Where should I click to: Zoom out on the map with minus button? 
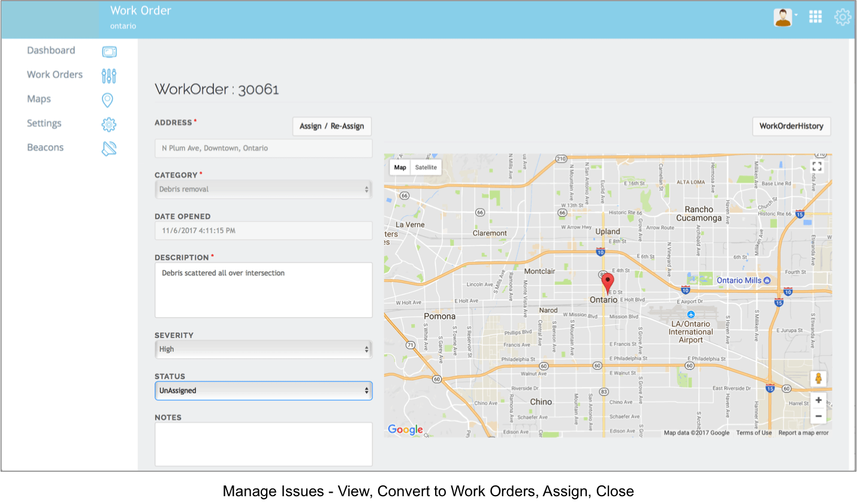(818, 416)
